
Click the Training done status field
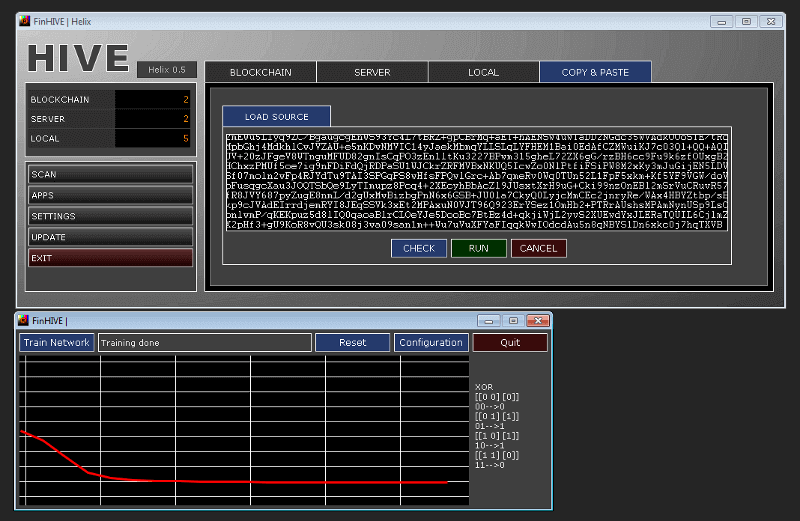point(205,342)
